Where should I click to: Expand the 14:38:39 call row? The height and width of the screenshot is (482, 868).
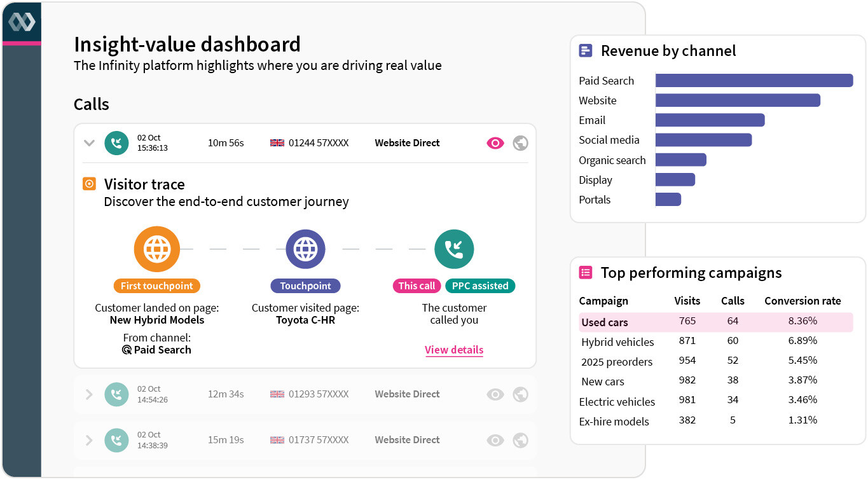(x=89, y=440)
